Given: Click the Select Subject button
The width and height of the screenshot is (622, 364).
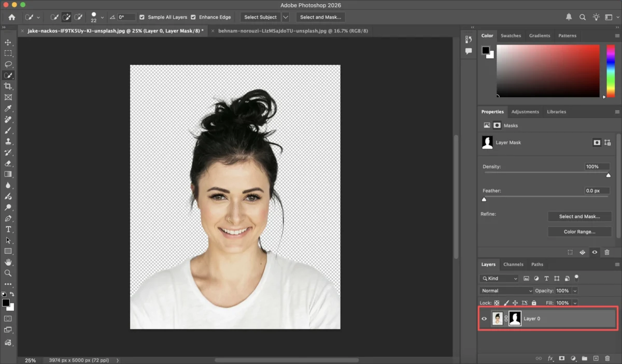Looking at the screenshot, I should (x=260, y=17).
